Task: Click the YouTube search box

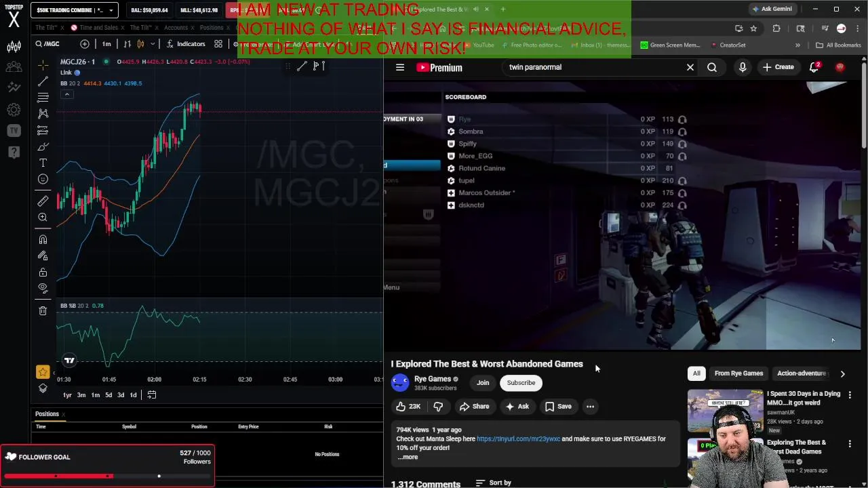Action: (x=593, y=67)
